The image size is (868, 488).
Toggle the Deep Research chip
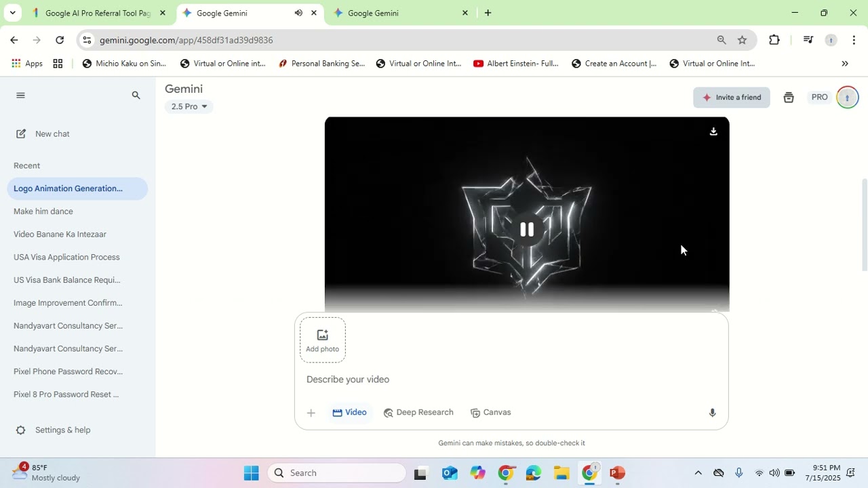click(418, 413)
